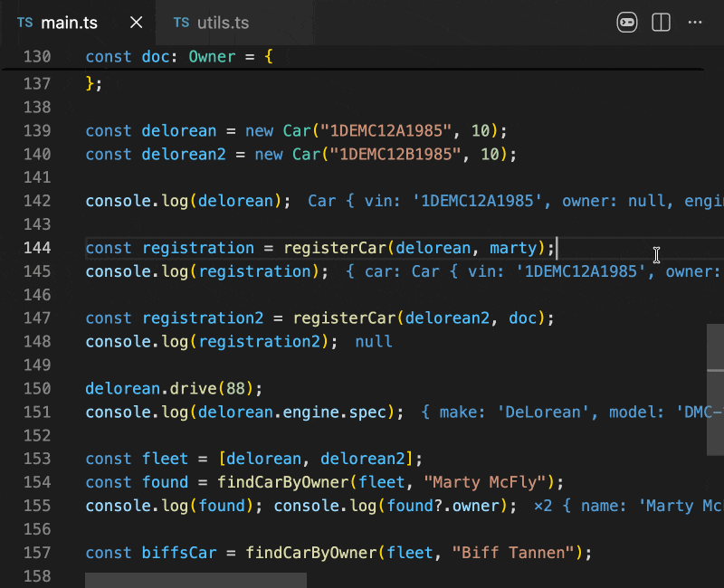The image size is (724, 588).
Task: Click 'registration2' declaration on line 147
Action: pos(202,318)
